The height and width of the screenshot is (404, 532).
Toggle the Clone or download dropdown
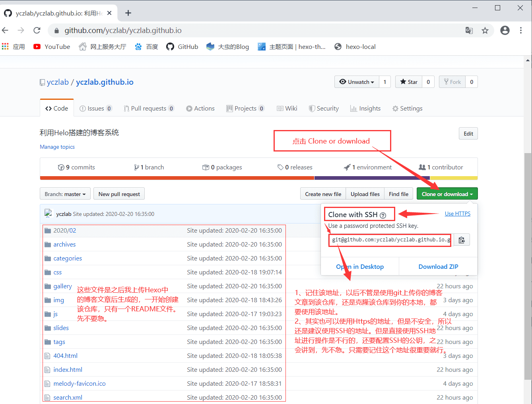(x=447, y=194)
